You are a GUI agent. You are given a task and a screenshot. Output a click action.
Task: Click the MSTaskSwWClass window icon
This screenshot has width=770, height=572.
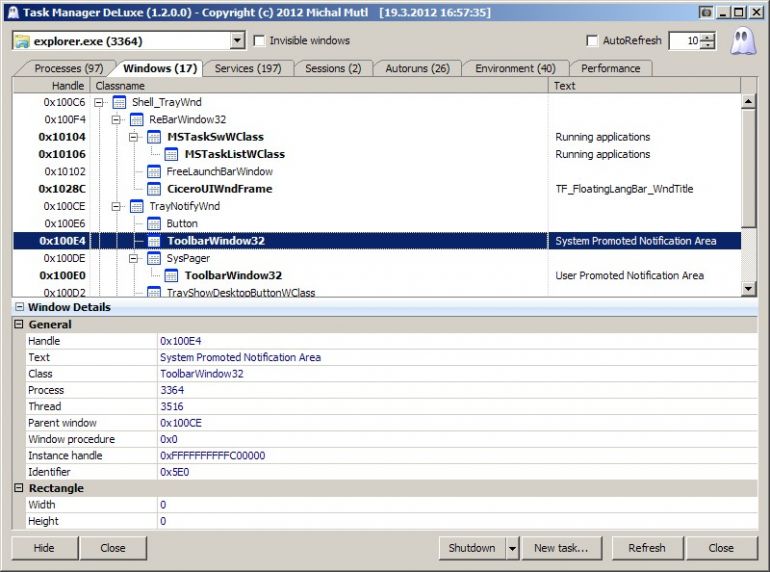pyautogui.click(x=155, y=137)
